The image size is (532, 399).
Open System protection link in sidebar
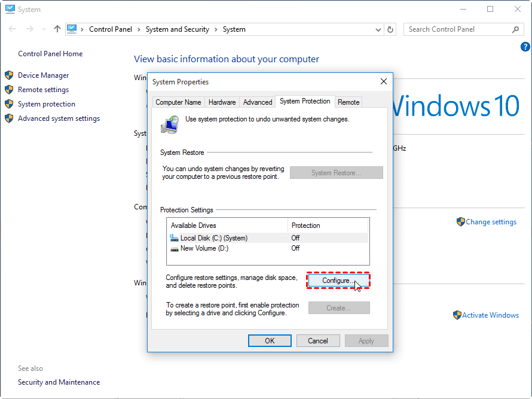pyautogui.click(x=47, y=104)
